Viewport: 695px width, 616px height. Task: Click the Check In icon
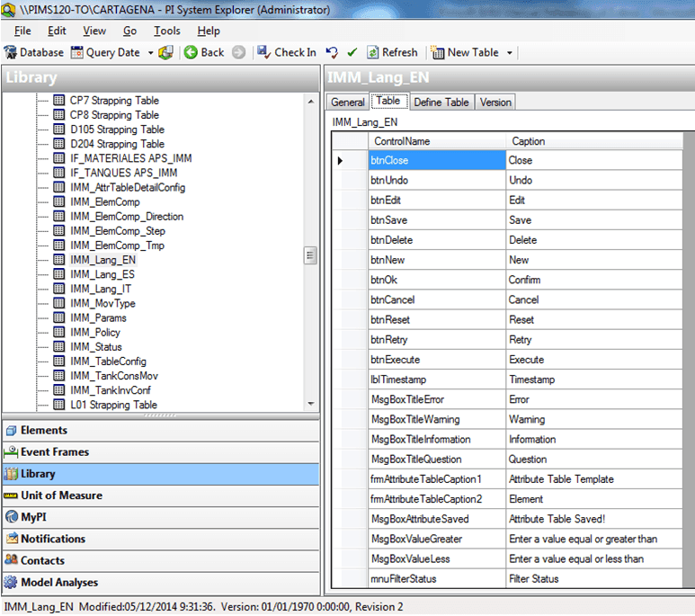[x=264, y=52]
